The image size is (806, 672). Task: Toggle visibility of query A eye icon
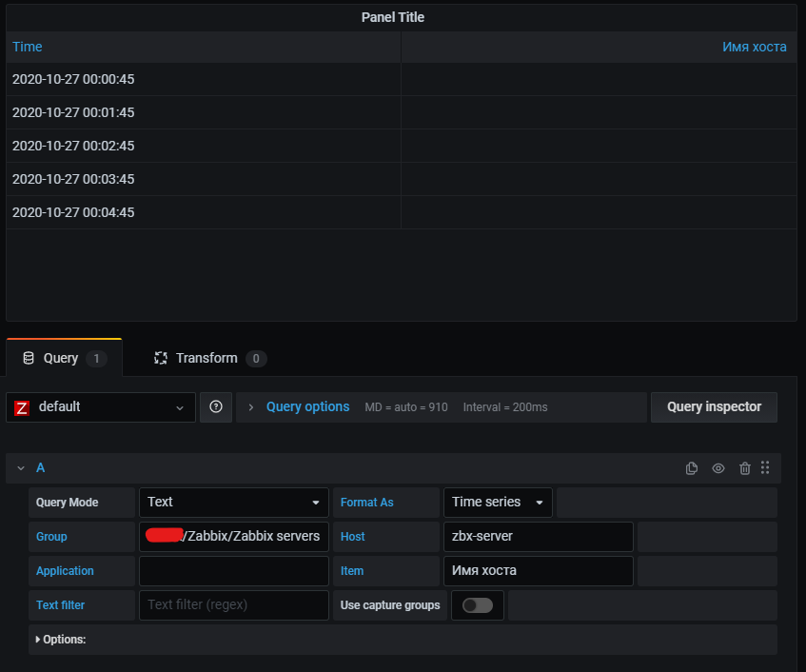(718, 468)
